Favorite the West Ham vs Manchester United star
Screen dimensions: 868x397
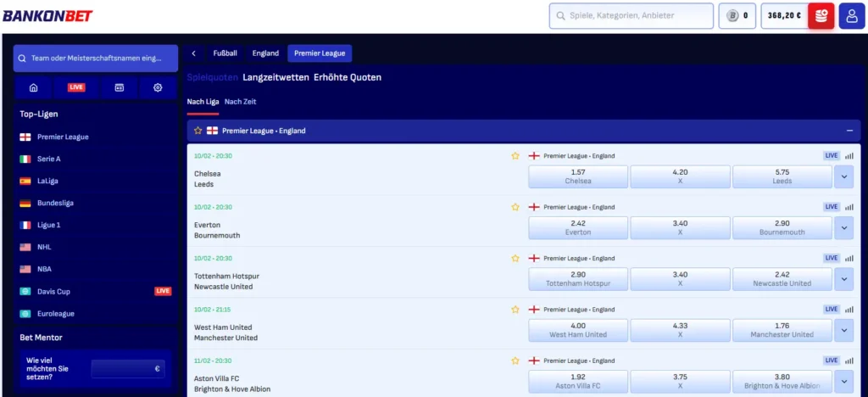pos(515,310)
